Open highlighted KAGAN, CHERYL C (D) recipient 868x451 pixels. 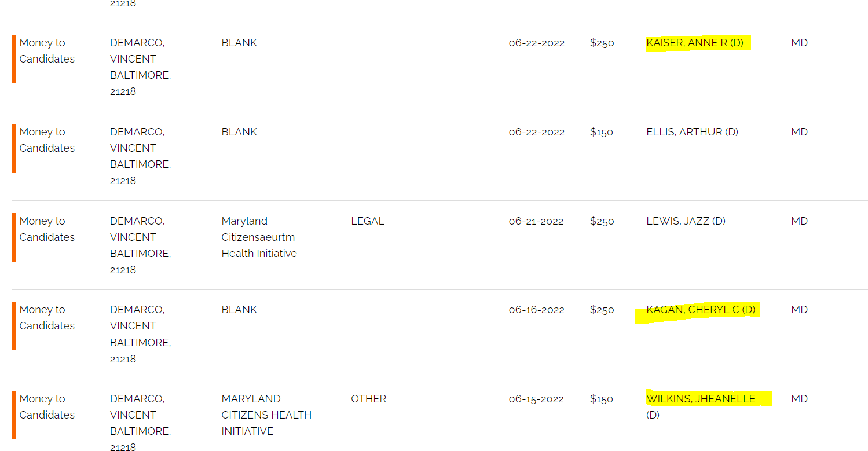pyautogui.click(x=701, y=310)
